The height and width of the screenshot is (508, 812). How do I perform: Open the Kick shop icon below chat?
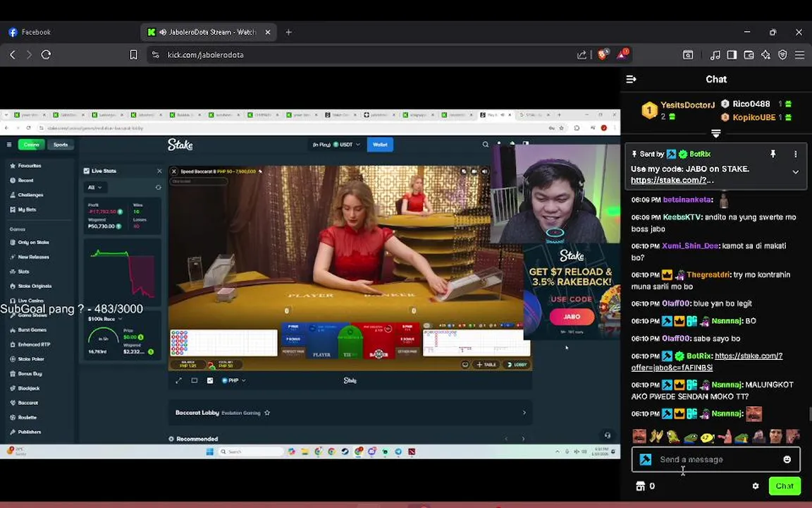(x=641, y=486)
